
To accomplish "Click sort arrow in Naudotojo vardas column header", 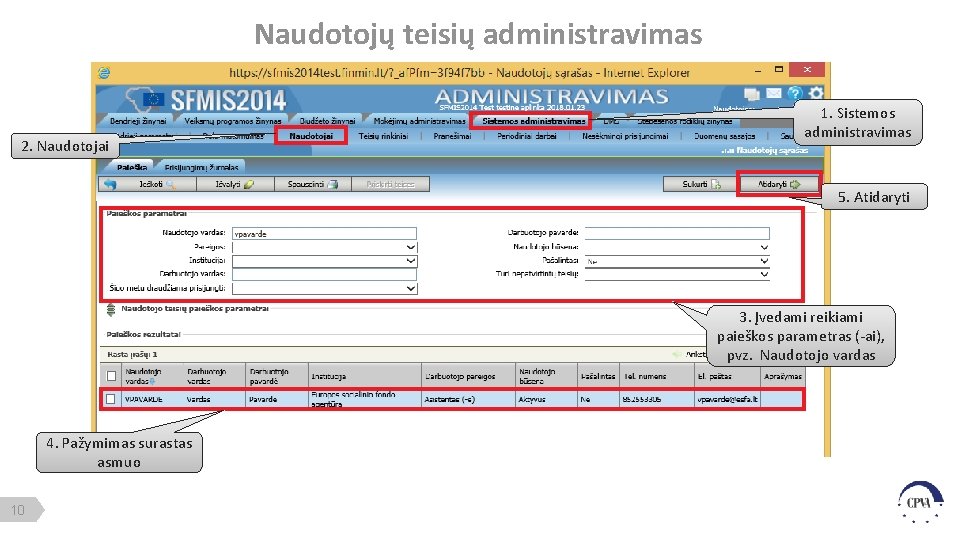I will point(152,381).
